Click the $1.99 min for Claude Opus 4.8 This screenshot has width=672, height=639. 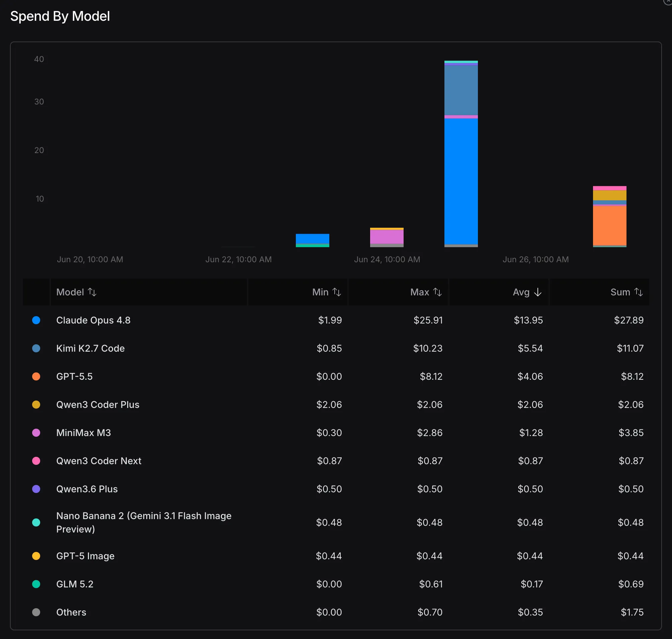(330, 320)
